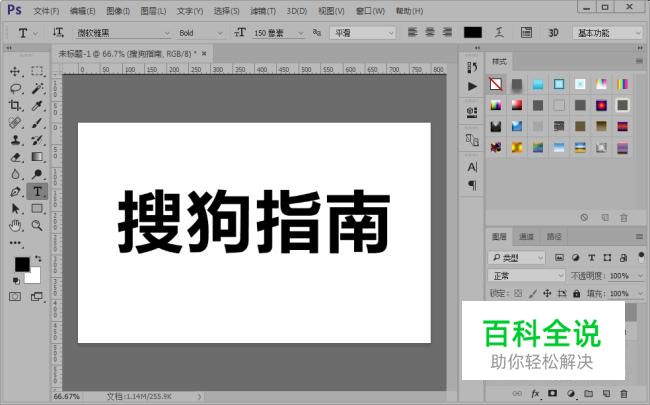This screenshot has height=405, width=650.
Task: Select the Zoom tool
Action: pyautogui.click(x=37, y=226)
